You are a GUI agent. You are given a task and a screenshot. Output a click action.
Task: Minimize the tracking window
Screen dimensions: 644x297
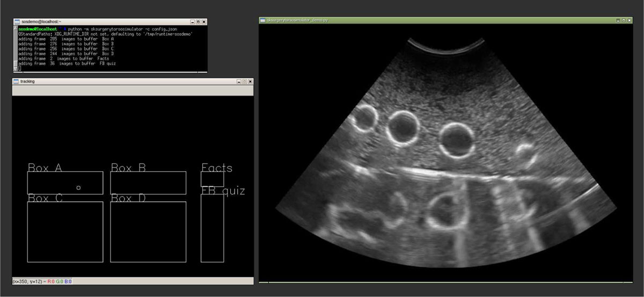[239, 81]
